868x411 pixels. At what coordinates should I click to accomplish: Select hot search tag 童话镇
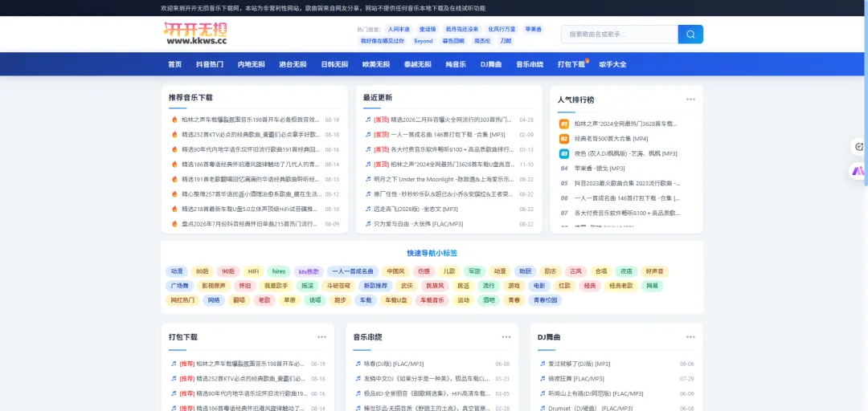tap(428, 30)
